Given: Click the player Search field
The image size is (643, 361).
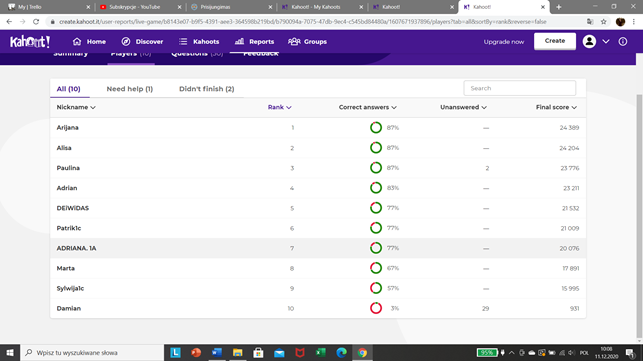Looking at the screenshot, I should tap(520, 88).
